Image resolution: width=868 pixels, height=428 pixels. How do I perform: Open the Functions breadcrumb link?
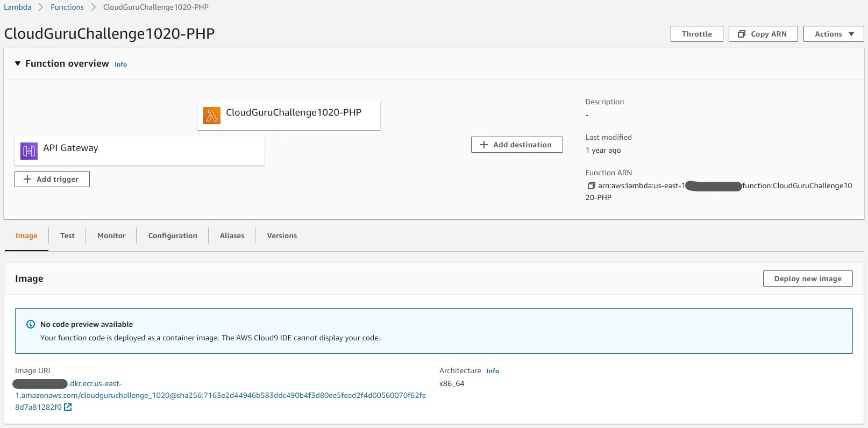click(67, 7)
